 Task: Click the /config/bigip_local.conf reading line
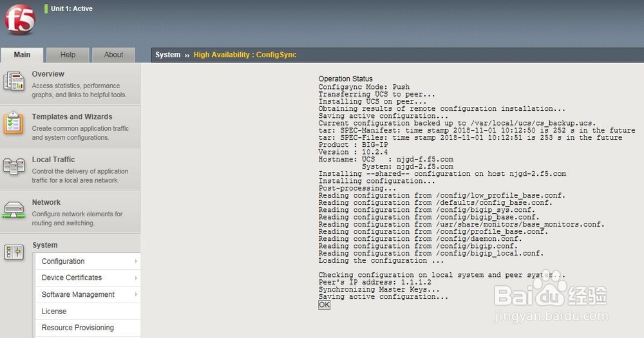(x=431, y=254)
